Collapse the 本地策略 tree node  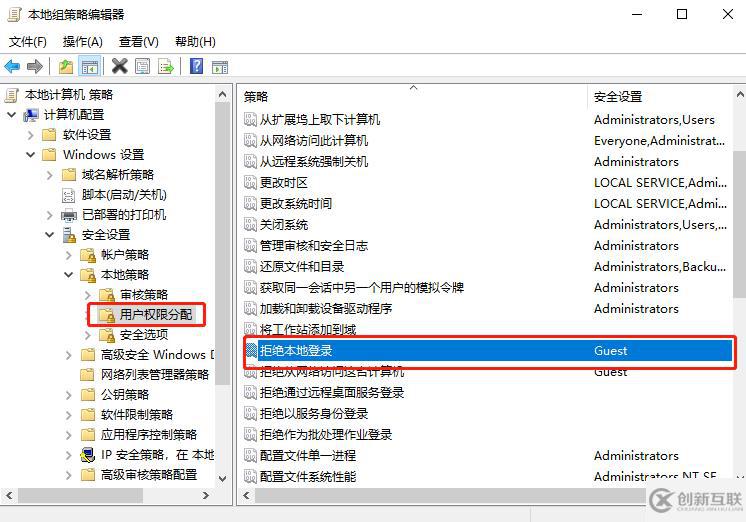69,275
